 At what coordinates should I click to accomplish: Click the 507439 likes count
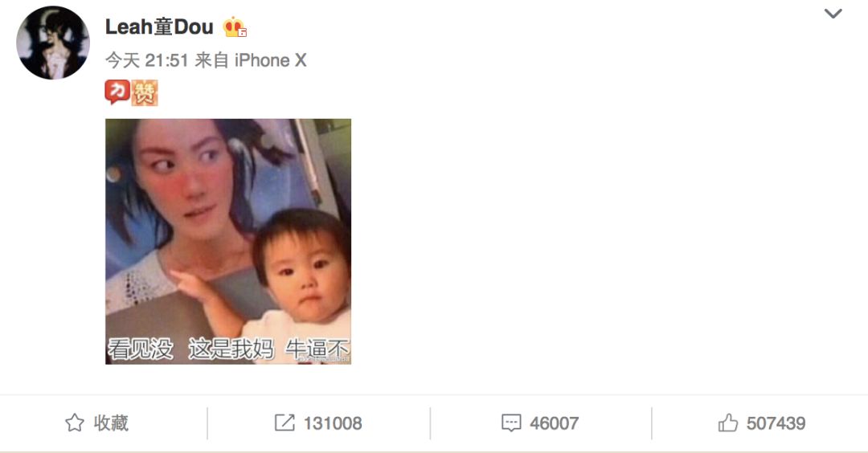pyautogui.click(x=776, y=424)
